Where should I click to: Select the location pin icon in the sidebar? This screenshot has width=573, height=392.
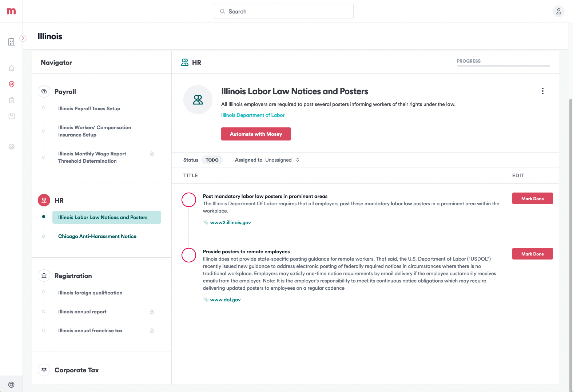[11, 84]
